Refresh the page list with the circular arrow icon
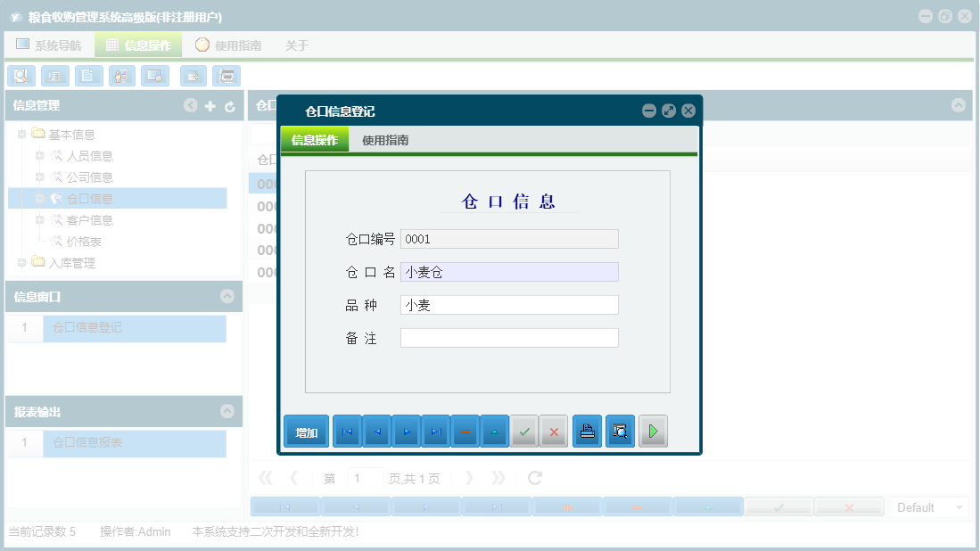 (x=534, y=477)
